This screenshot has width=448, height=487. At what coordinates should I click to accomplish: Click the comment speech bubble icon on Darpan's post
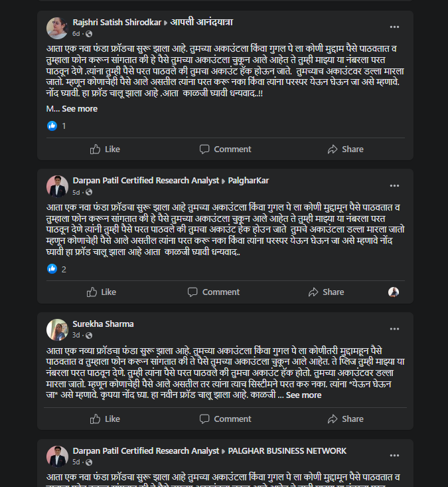coord(192,292)
